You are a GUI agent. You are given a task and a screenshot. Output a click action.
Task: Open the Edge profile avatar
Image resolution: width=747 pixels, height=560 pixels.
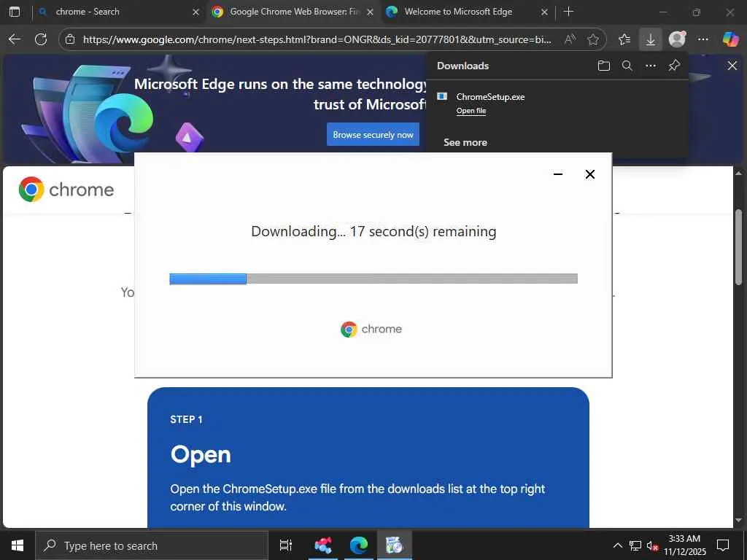[677, 39]
